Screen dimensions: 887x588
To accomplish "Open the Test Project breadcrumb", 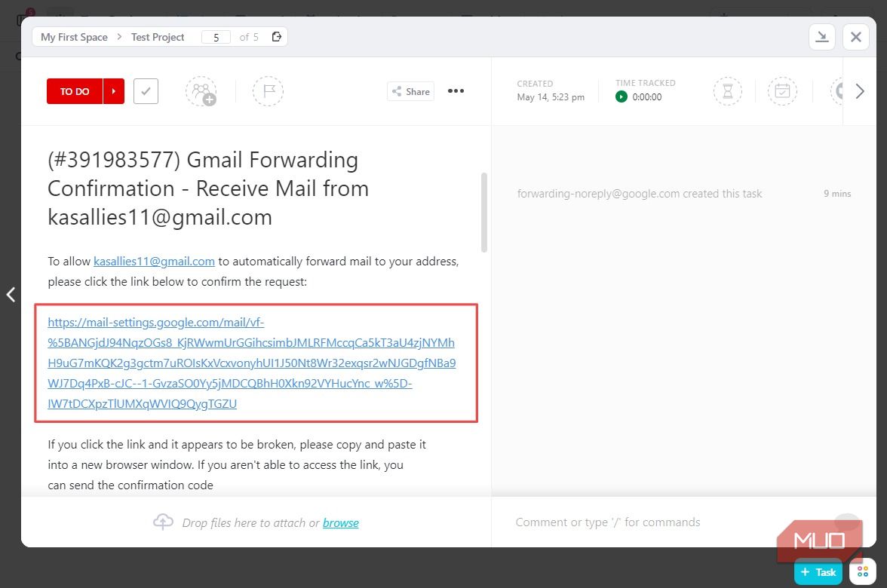I will (x=158, y=37).
